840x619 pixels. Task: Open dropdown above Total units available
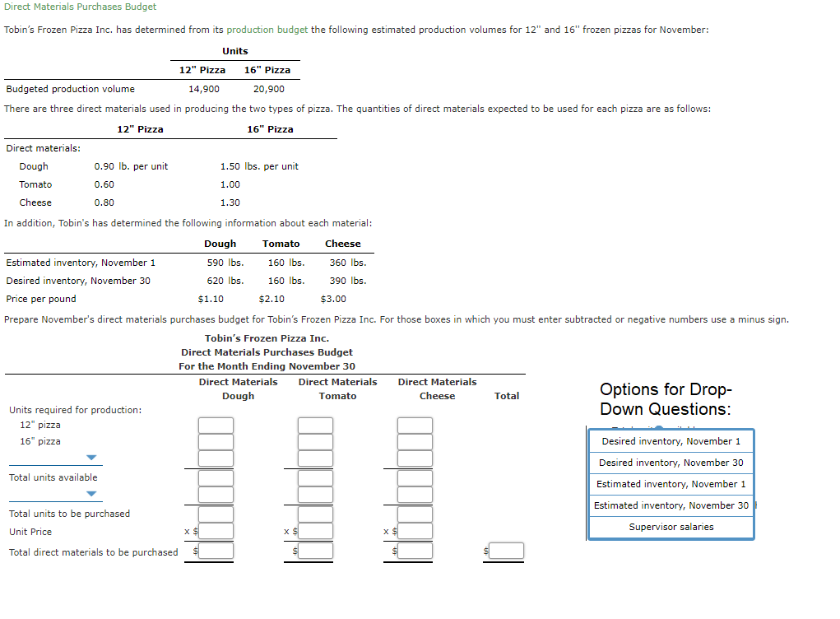pos(56,458)
